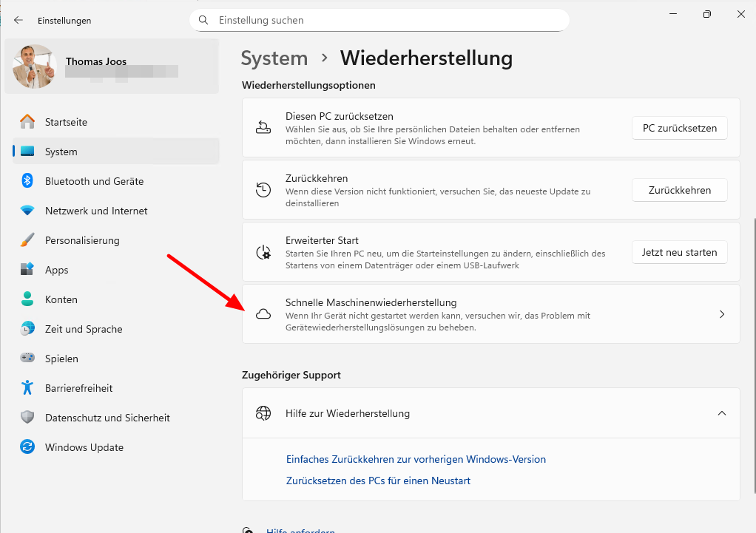Click the cloud icon for Maschinenwiederherstellung
Image resolution: width=756 pixels, height=533 pixels.
pos(263,314)
